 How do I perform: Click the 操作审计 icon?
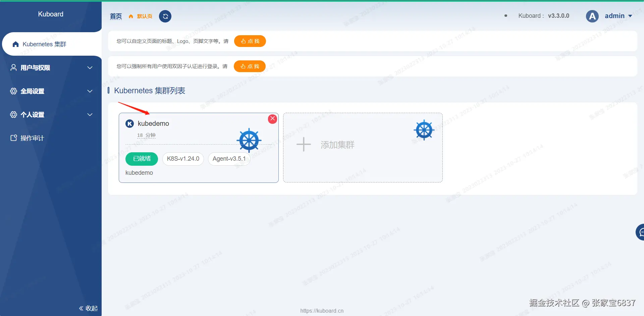(x=13, y=138)
